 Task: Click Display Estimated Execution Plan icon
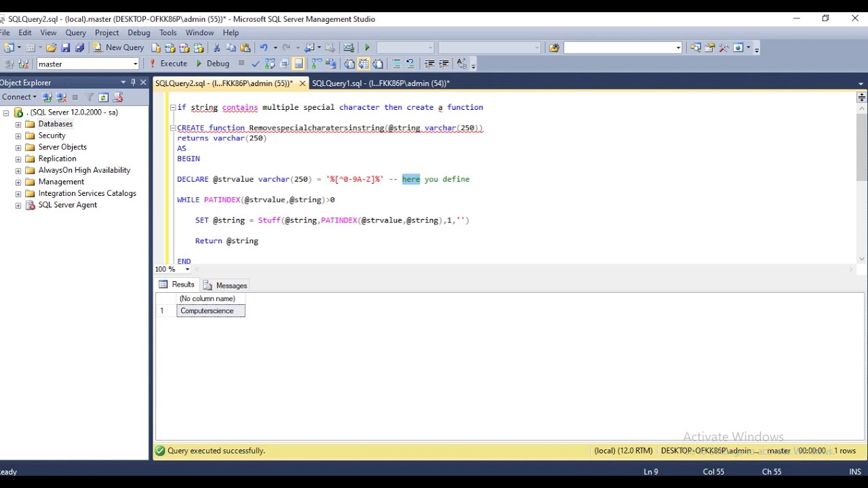(270, 64)
